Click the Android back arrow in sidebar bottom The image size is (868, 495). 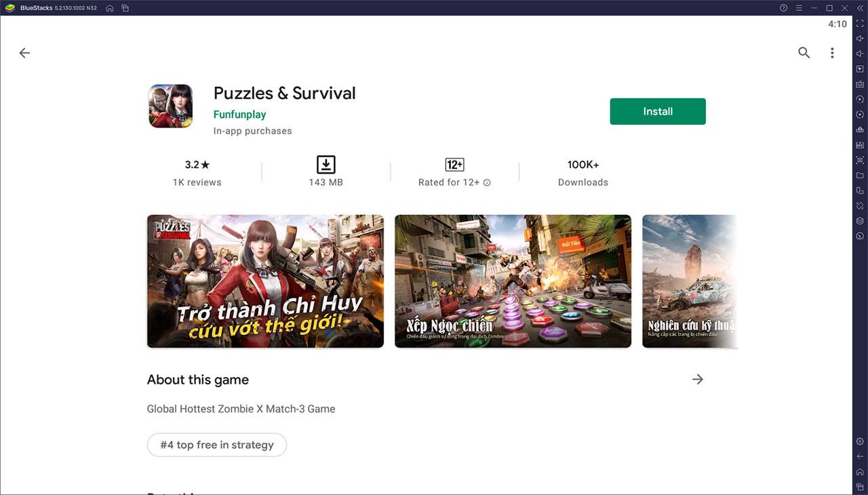pyautogui.click(x=860, y=456)
